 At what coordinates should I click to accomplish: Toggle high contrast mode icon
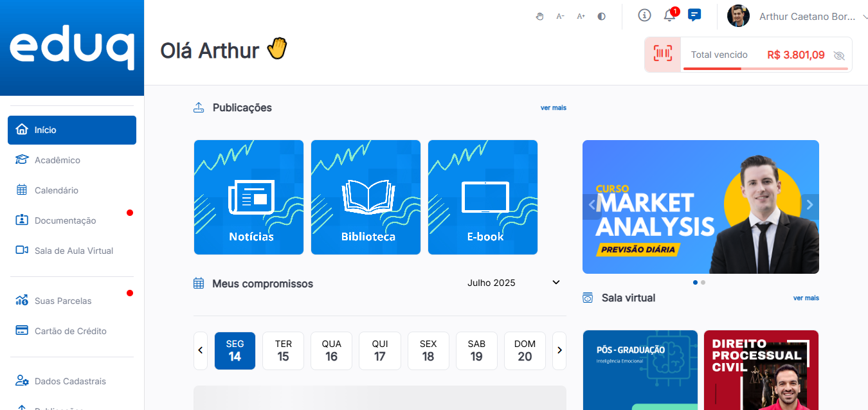[601, 17]
